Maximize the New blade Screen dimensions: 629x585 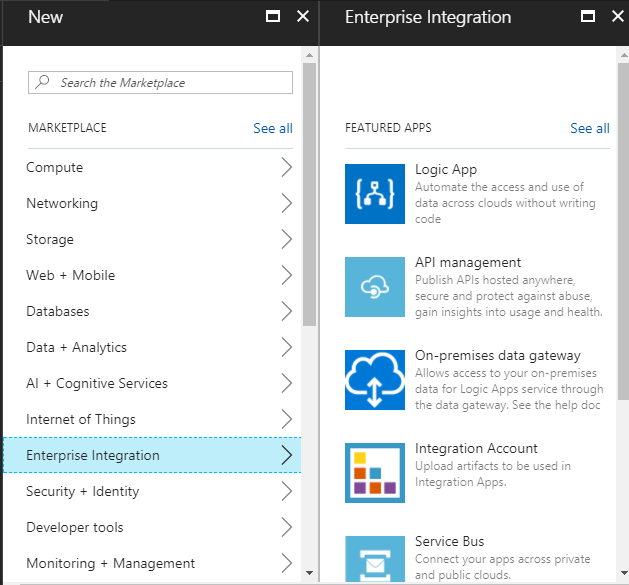point(272,17)
